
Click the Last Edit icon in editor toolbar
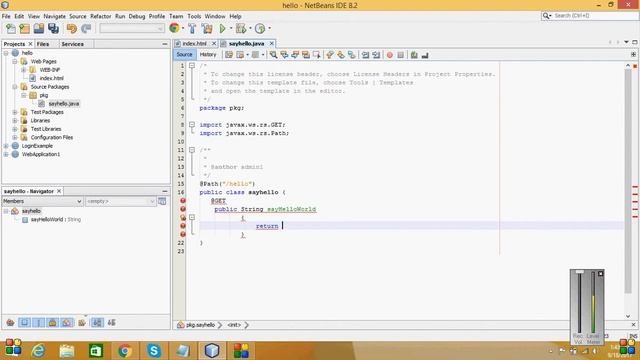click(229, 55)
